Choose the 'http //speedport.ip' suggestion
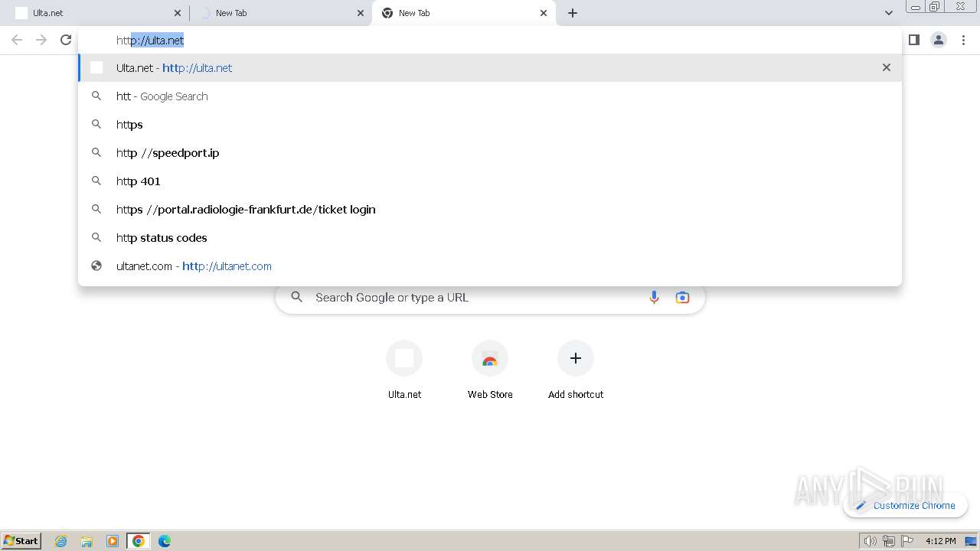This screenshot has height=551, width=980. click(x=490, y=153)
